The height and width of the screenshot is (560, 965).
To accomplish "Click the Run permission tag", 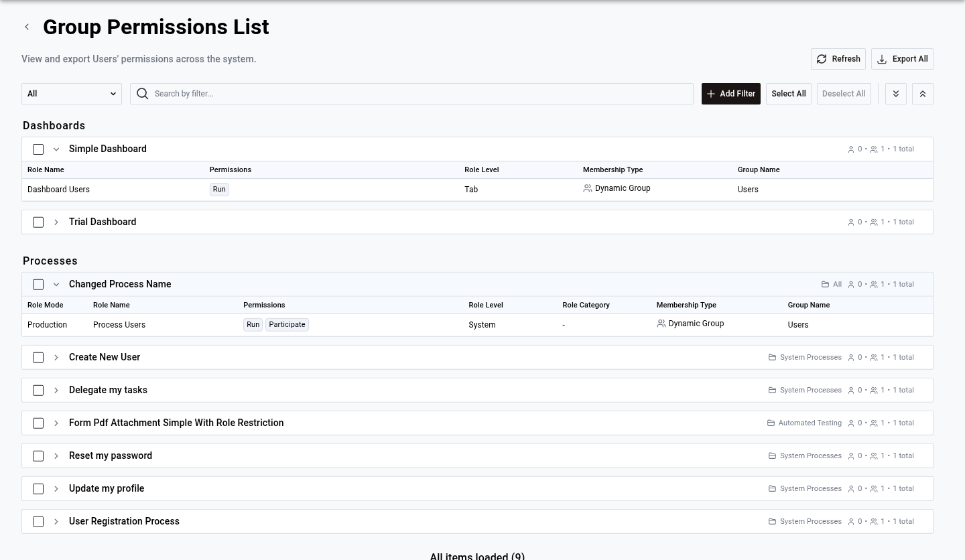I will click(x=219, y=189).
